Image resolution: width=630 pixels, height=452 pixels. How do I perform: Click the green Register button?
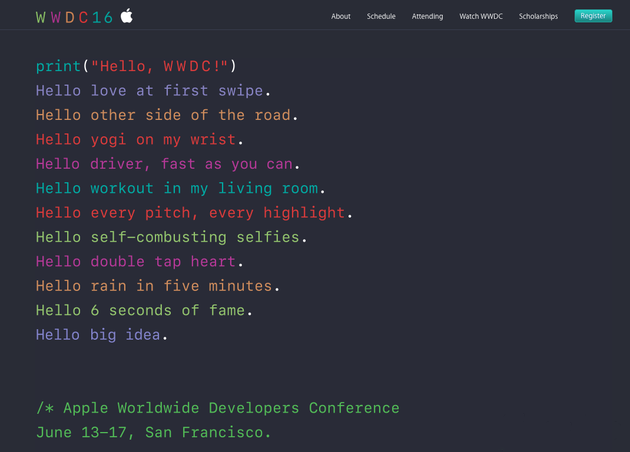[593, 16]
